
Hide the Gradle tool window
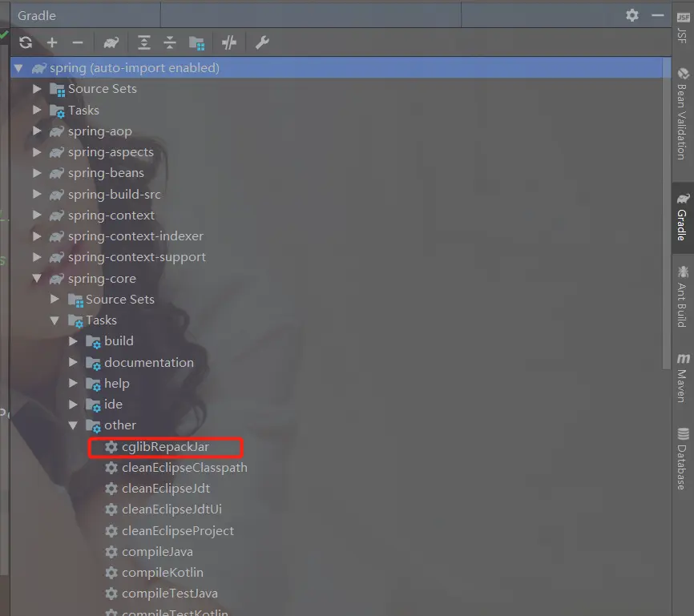pos(658,15)
